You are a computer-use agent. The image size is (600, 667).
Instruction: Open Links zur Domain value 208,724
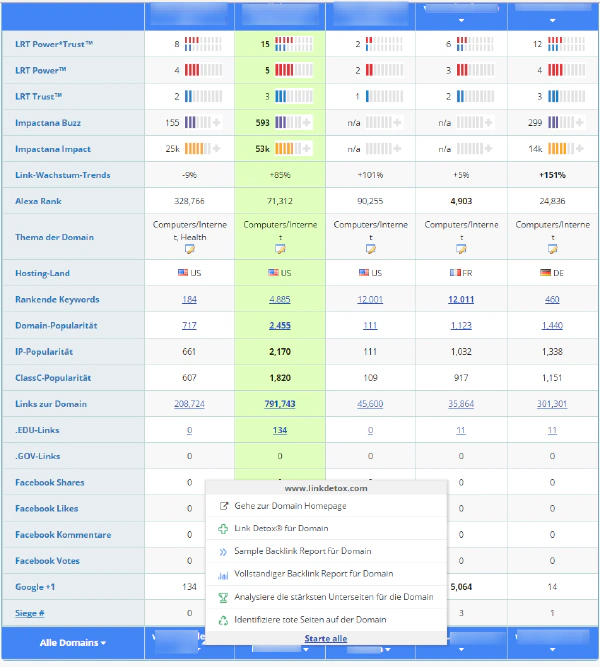(x=189, y=404)
